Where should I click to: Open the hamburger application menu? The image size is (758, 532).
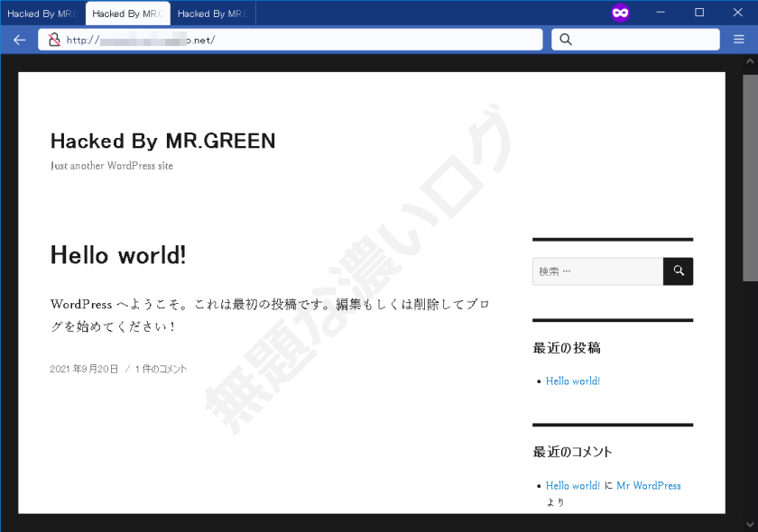[x=739, y=40]
